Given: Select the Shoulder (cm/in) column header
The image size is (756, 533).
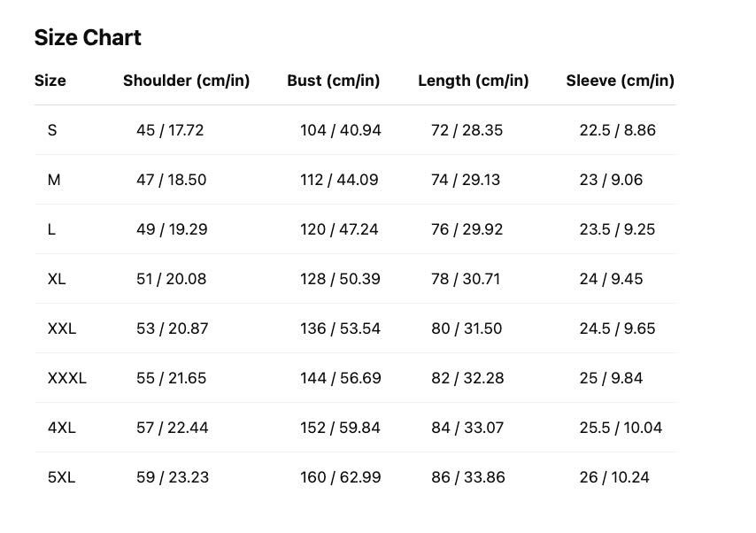Looking at the screenshot, I should click(186, 81).
